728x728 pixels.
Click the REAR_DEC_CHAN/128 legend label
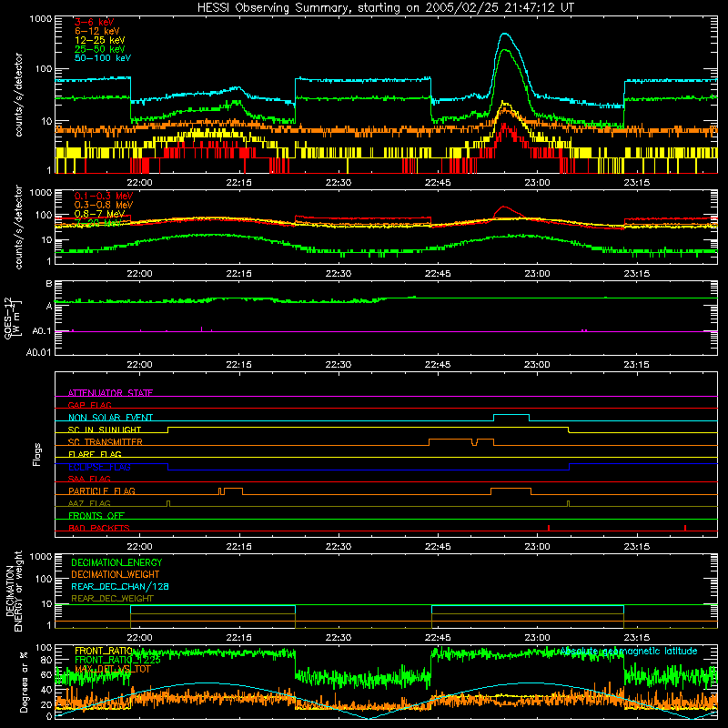click(120, 586)
